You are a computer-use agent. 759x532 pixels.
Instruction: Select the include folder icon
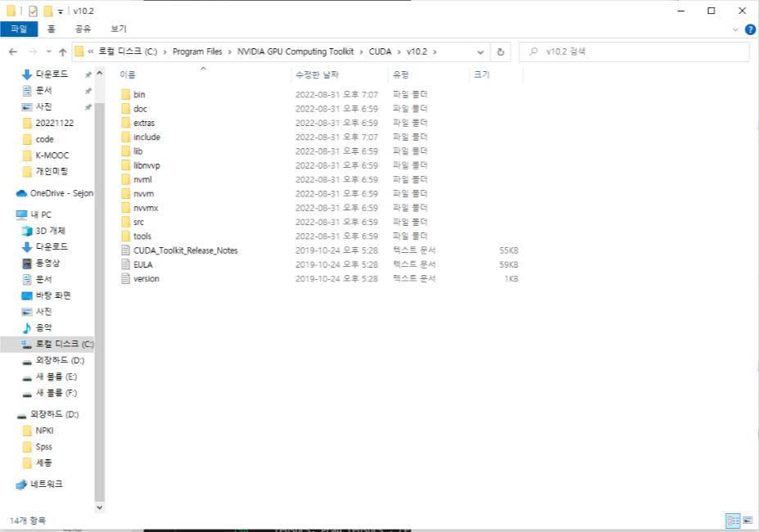(x=126, y=137)
